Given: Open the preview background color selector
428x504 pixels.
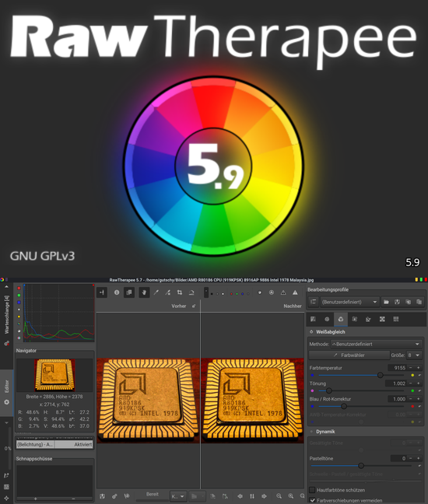Looking at the screenshot, I should [x=206, y=292].
